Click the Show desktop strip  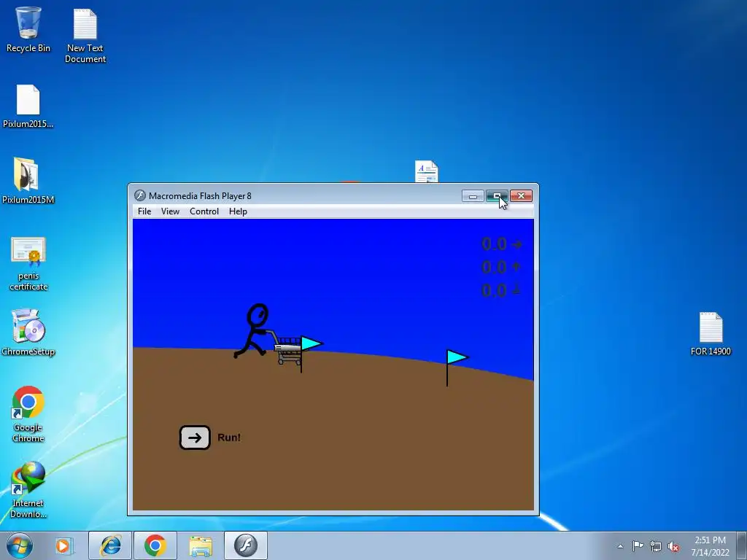(x=742, y=545)
